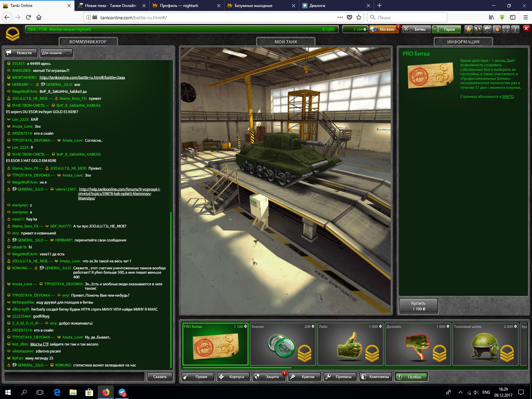
Task: Show site information for tankionline.com
Action: 88,17
